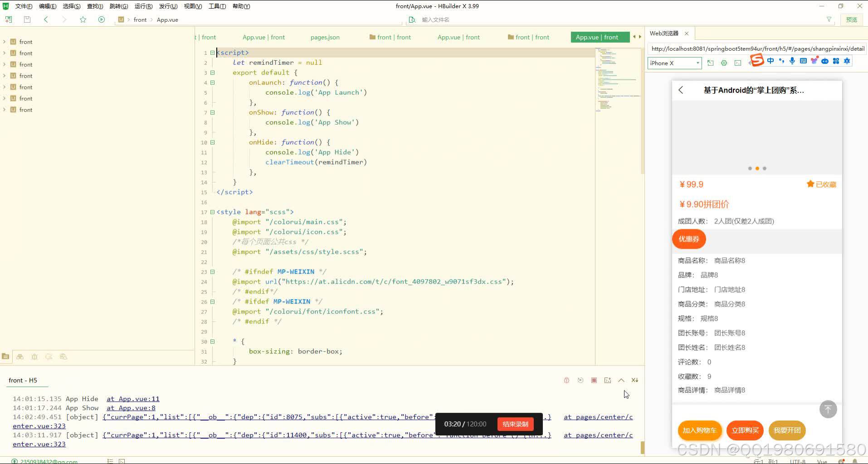Collapse the console with the up chevron icon
The image size is (868, 464).
pyautogui.click(x=621, y=380)
